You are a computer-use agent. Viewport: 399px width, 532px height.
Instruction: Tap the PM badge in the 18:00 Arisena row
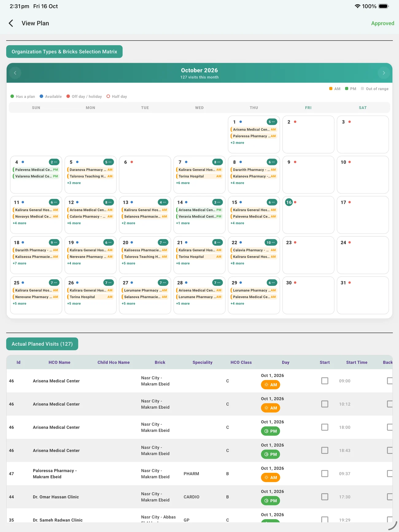point(270,431)
